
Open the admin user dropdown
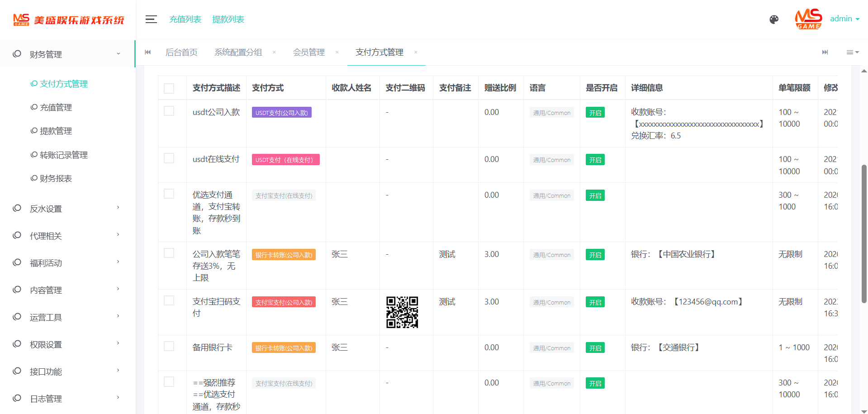844,19
